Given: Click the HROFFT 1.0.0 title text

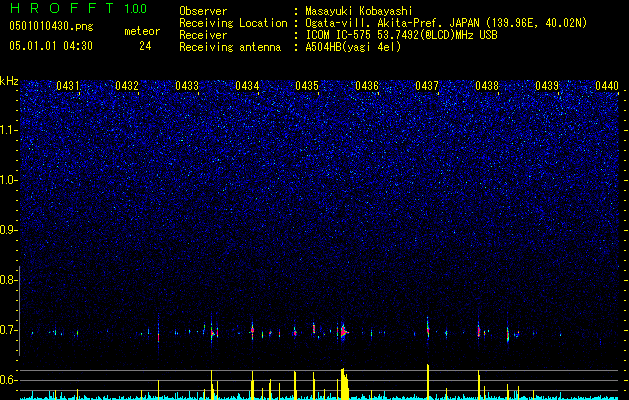Looking at the screenshot, I should 78,8.
